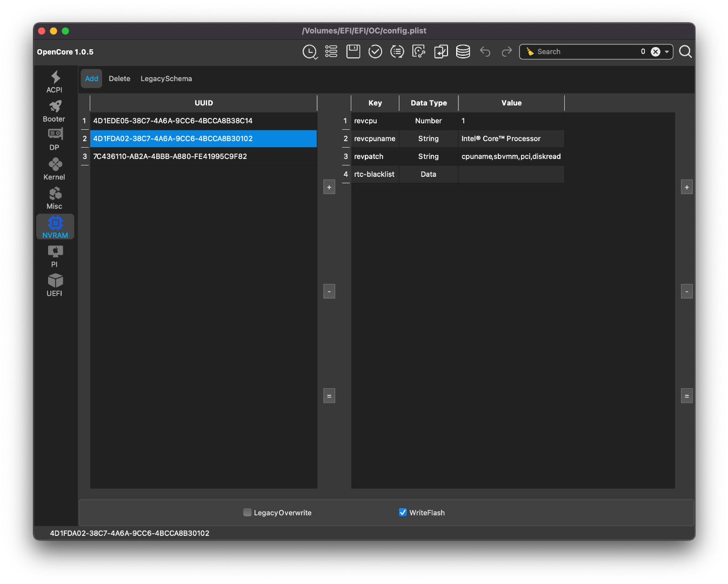Click the minus button at far right
Image resolution: width=728 pixels, height=584 pixels.
pos(686,291)
